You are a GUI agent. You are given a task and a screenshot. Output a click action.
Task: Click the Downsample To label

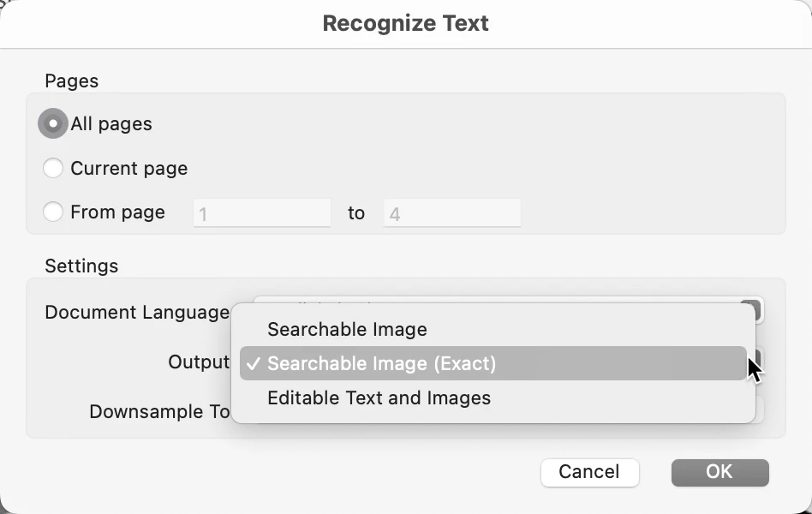point(159,412)
